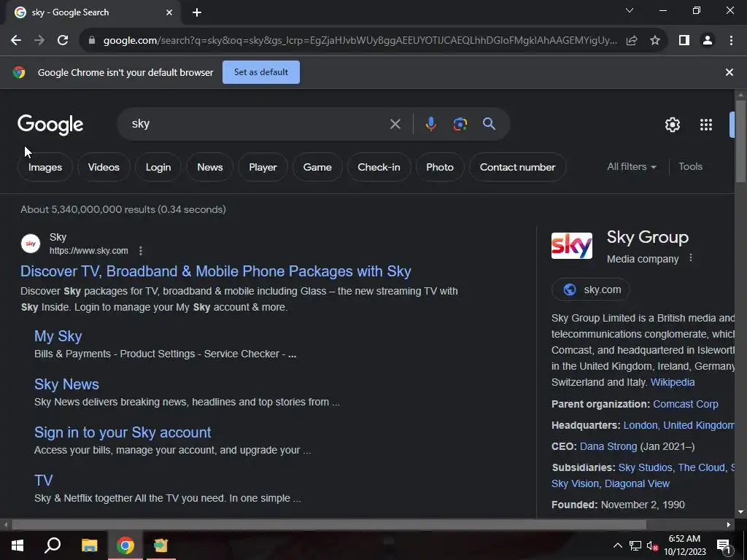
Task: Dismiss the default browser notification bar
Action: [x=729, y=72]
